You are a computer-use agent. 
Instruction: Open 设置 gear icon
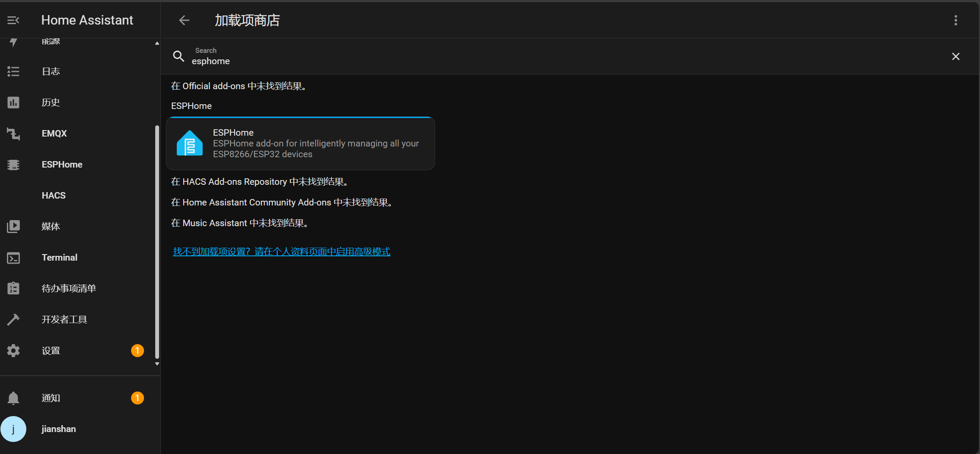point(13,351)
